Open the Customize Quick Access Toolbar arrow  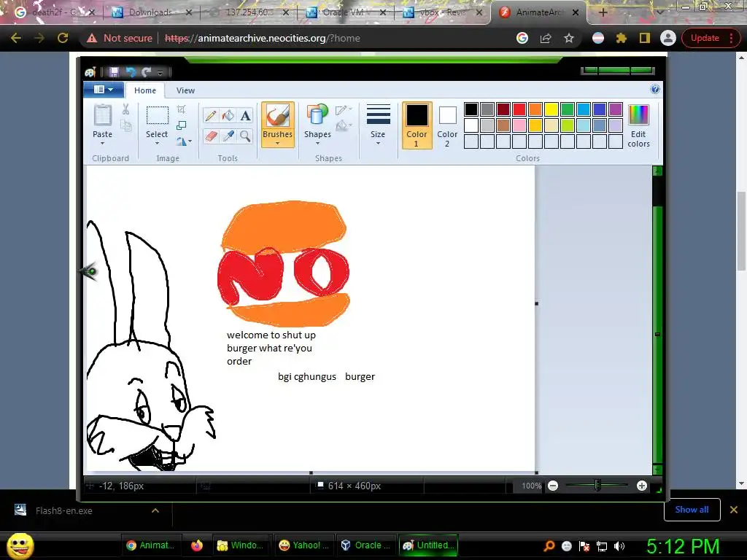tap(160, 72)
